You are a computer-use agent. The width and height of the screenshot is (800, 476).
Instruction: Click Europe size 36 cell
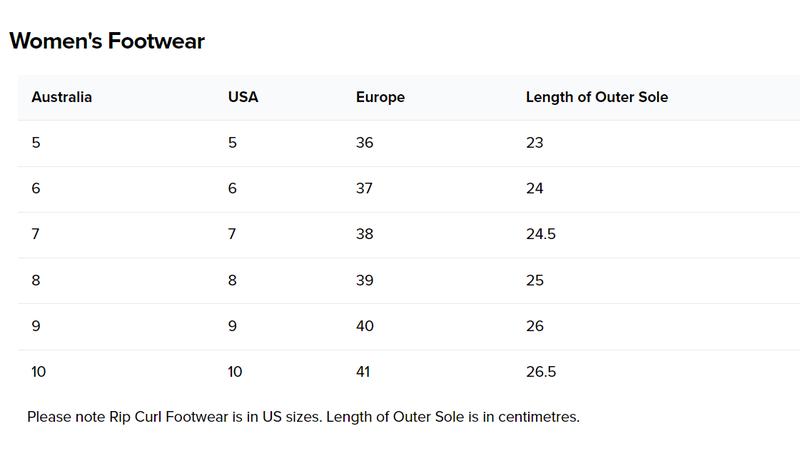(x=365, y=142)
